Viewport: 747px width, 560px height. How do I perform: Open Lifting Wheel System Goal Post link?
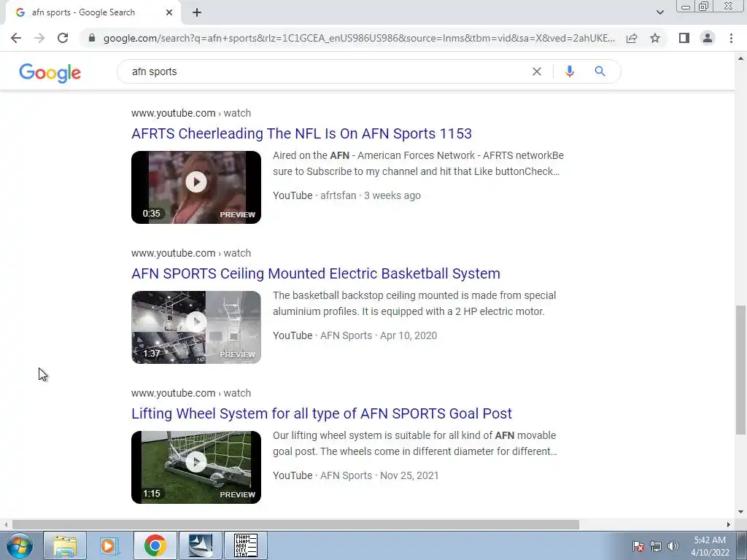(322, 413)
